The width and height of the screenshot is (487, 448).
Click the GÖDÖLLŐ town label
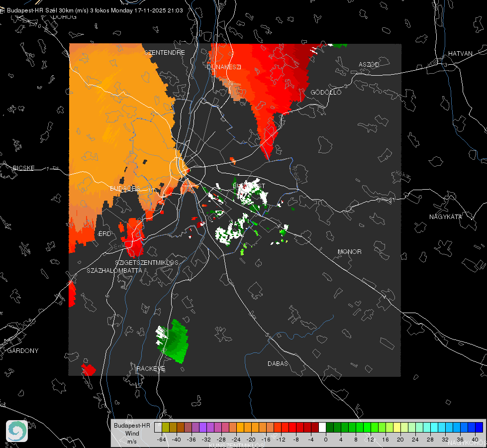pyautogui.click(x=326, y=92)
